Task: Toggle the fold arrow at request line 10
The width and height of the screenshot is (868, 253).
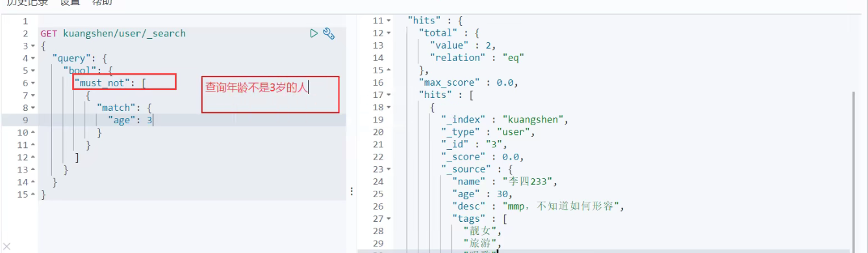Action: pos(32,132)
